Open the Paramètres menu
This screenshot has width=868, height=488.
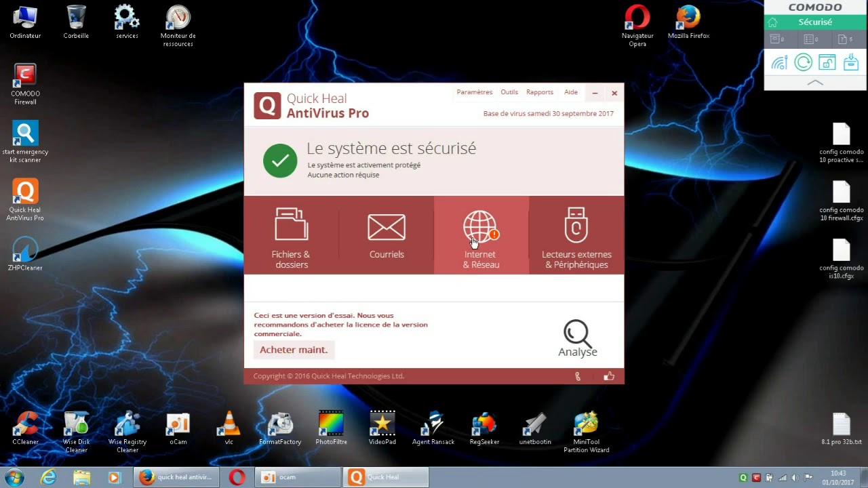(475, 92)
